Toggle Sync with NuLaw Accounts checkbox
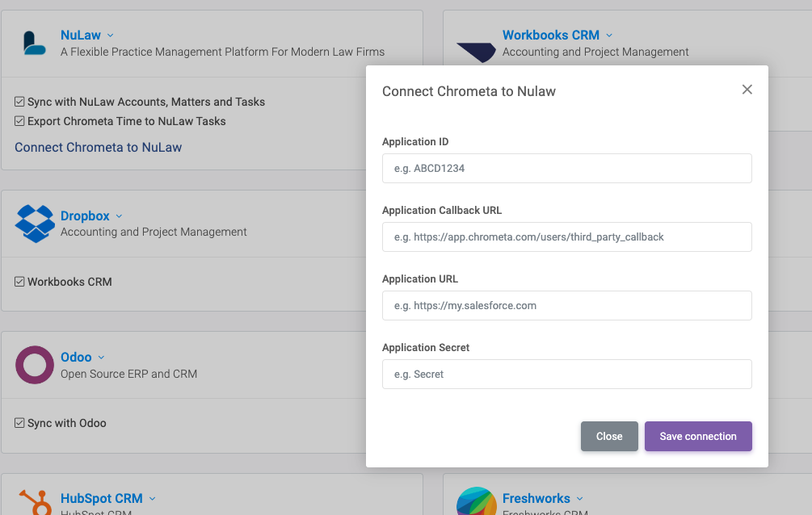Viewport: 812px width, 515px height. (19, 102)
